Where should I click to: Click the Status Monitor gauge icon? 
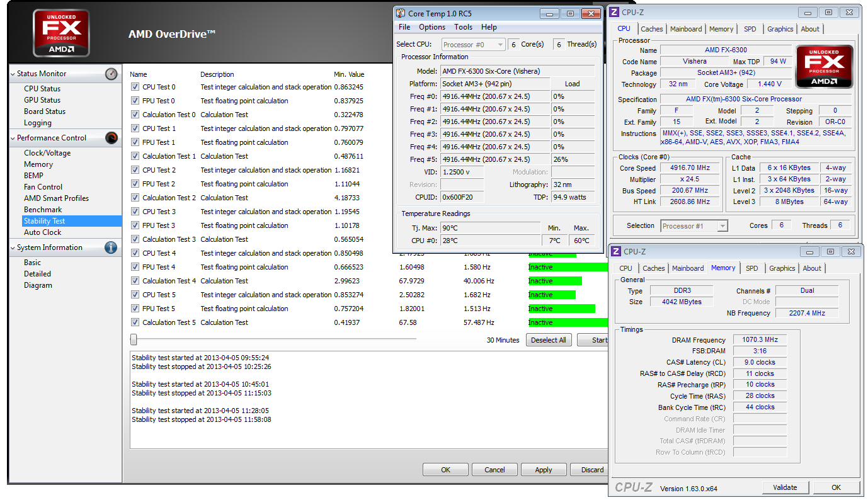coord(111,74)
